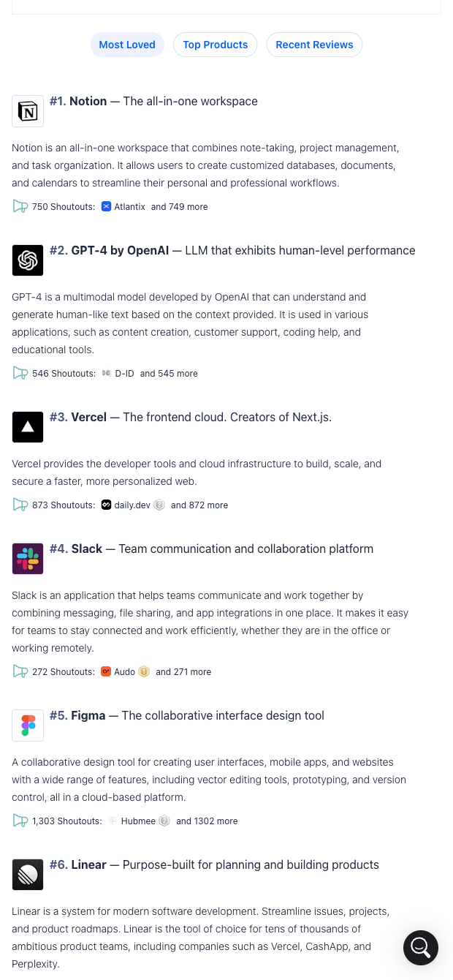Open the Notion product title link
The height and width of the screenshot is (980, 453).
[x=88, y=102]
